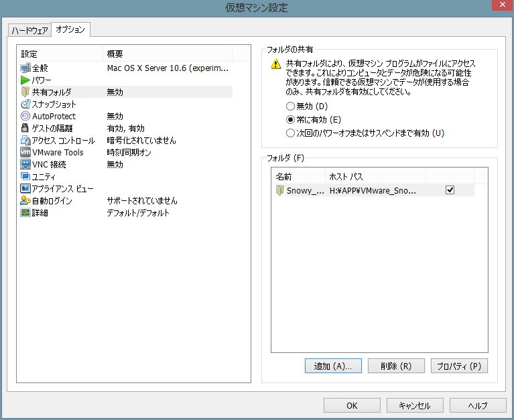Select the 無効 (D) radio button
The image size is (514, 420).
290,106
